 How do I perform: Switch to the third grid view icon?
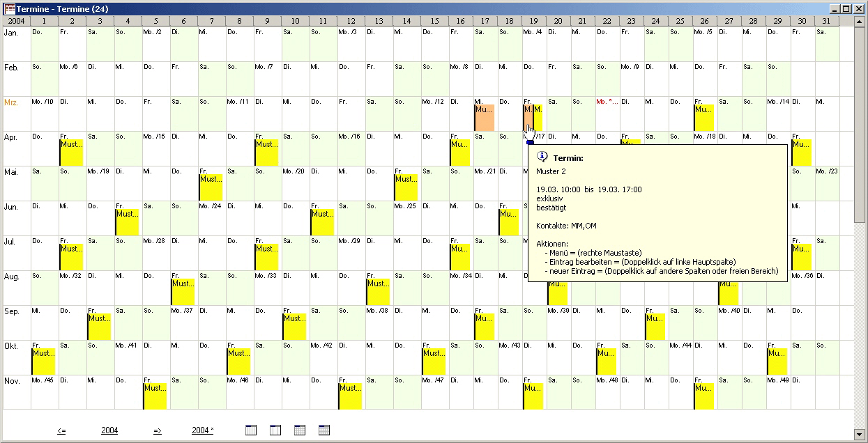300,430
